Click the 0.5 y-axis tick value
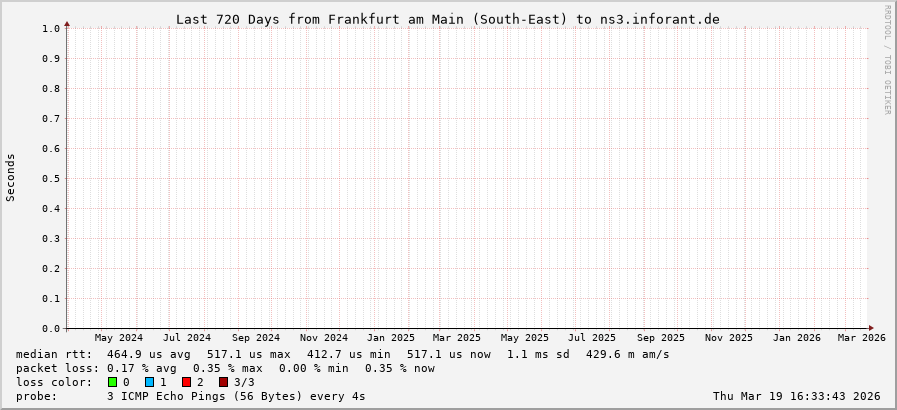Image resolution: width=897 pixels, height=410 pixels. (x=51, y=178)
